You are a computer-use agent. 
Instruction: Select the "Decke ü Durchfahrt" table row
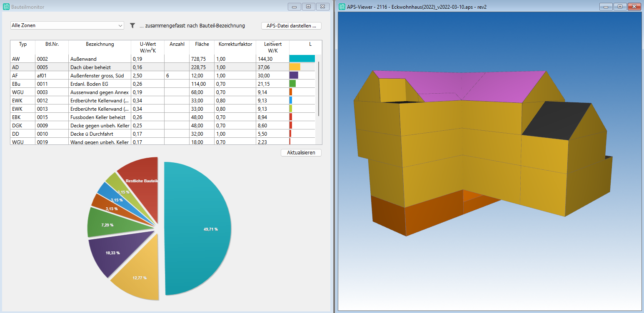tap(100, 134)
